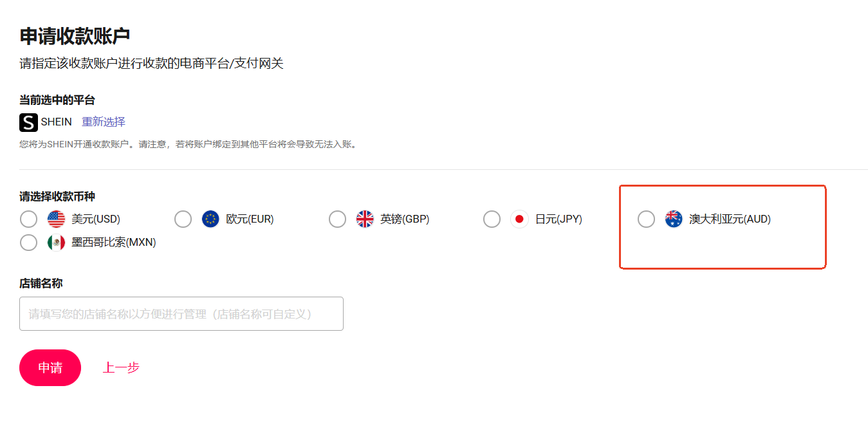Click the SHEIN logo icon
Screen dimensions: 868x444
tap(28, 122)
